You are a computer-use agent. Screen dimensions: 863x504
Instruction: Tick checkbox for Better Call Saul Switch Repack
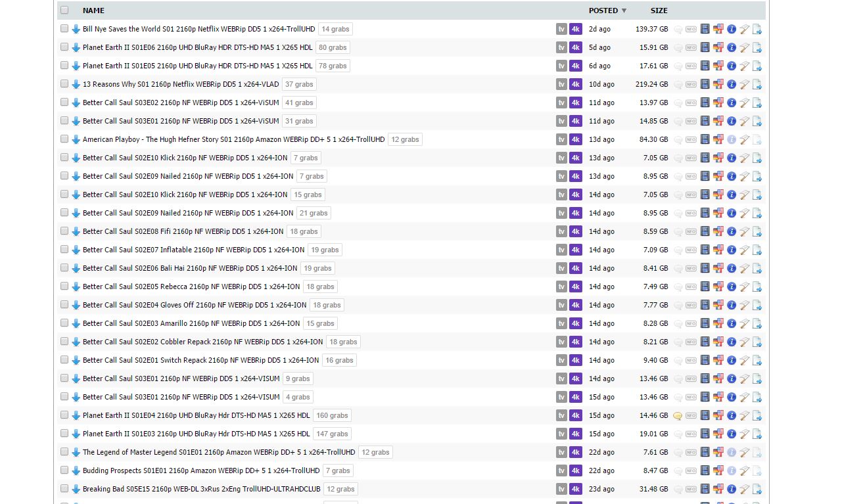[64, 360]
